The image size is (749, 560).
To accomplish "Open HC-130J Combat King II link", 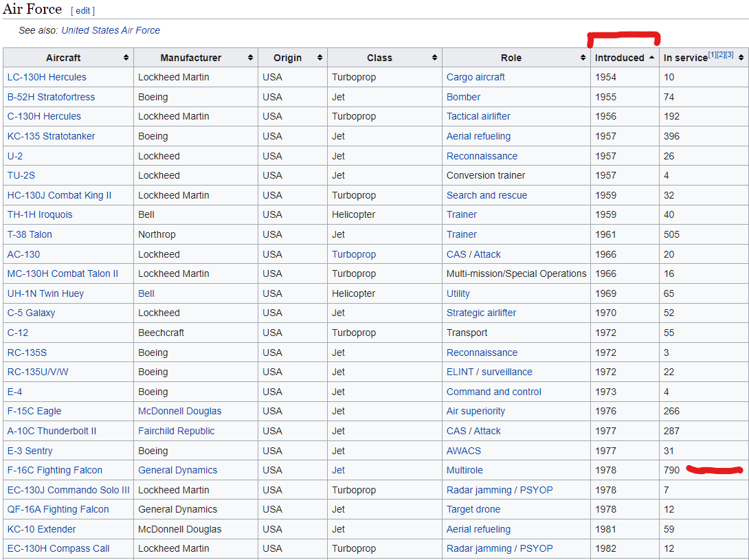I will pyautogui.click(x=59, y=195).
